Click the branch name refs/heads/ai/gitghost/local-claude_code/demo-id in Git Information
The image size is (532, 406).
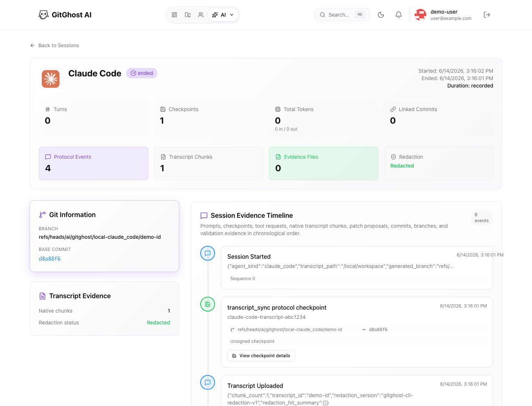100,237
